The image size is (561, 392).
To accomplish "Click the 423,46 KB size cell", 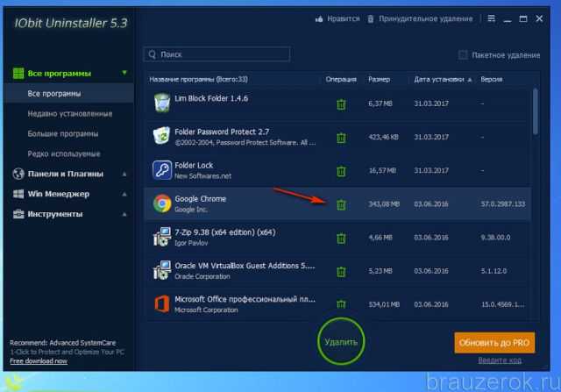I will [x=383, y=137].
